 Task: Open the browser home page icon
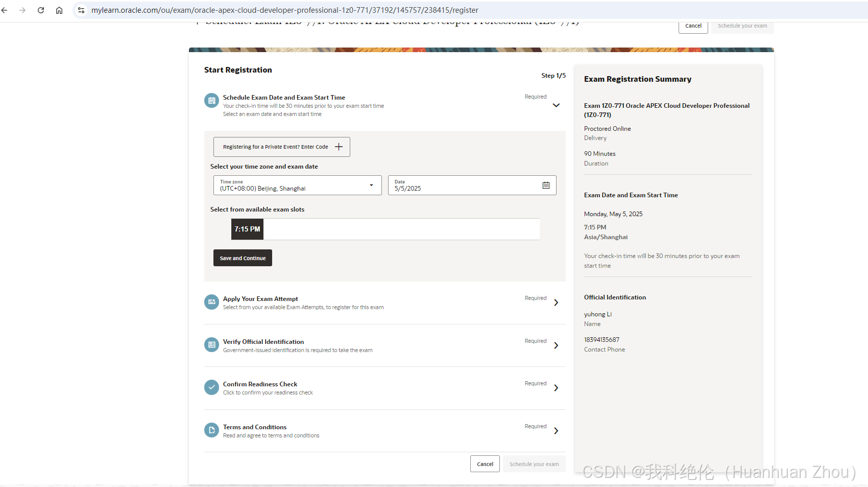click(59, 10)
